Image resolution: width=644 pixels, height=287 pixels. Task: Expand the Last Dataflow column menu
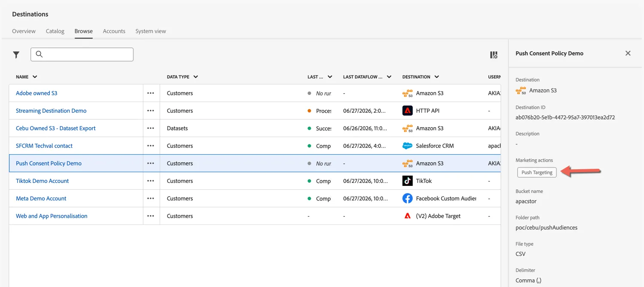pos(389,77)
